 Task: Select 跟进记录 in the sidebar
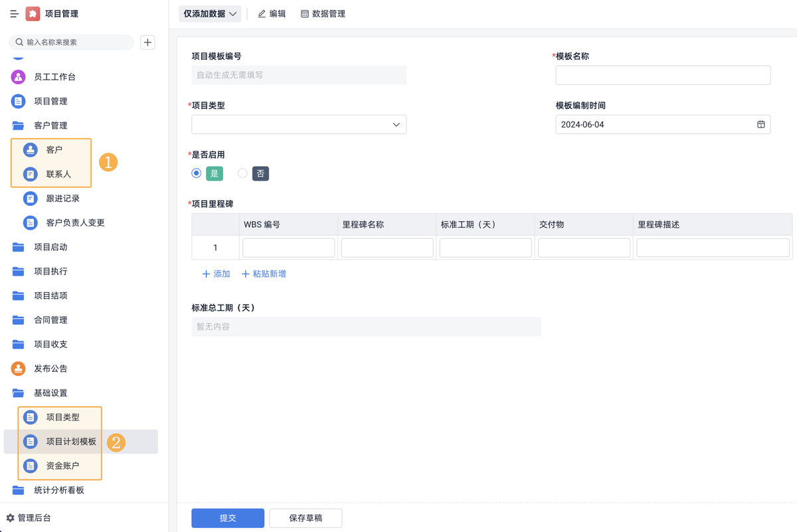62,199
